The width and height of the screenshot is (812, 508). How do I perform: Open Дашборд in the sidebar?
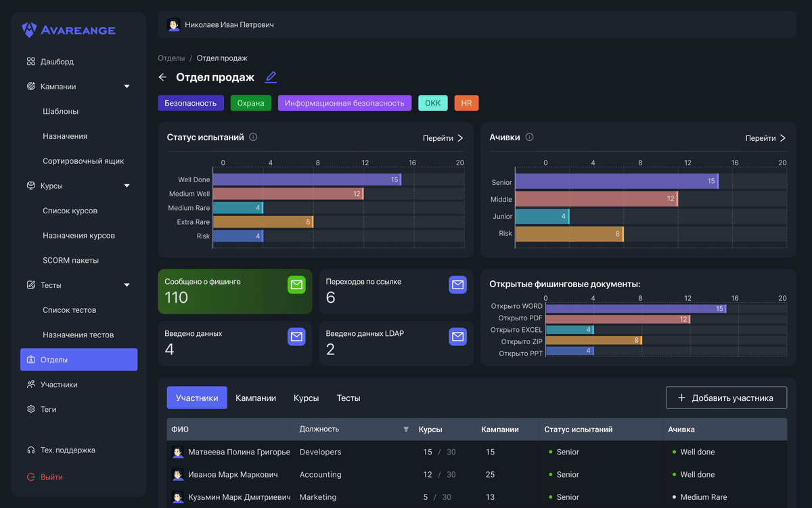[57, 62]
